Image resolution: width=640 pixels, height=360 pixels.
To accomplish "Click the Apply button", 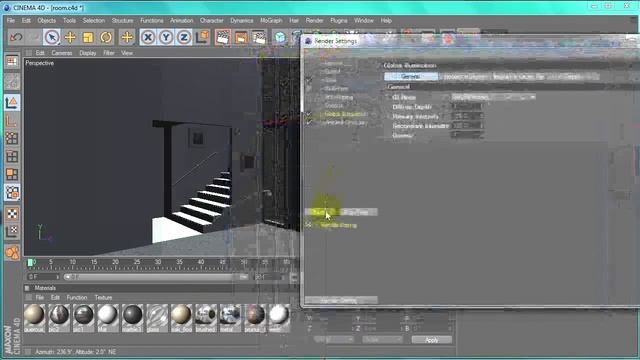I will pos(431,340).
